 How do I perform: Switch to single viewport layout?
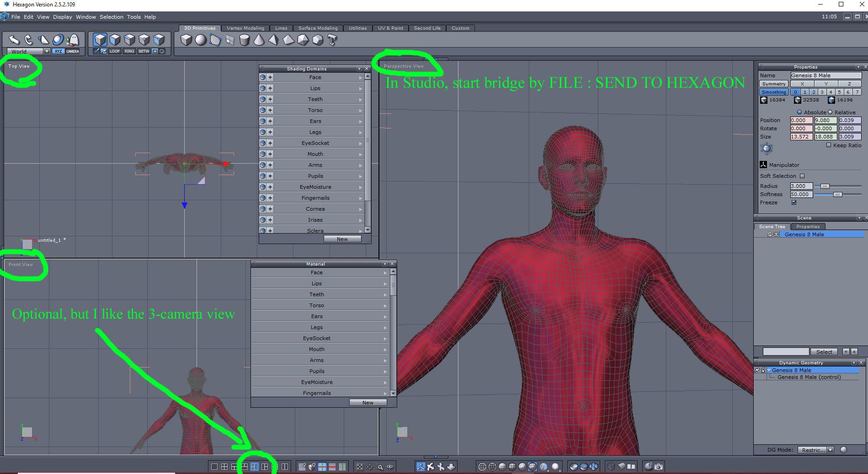214,467
